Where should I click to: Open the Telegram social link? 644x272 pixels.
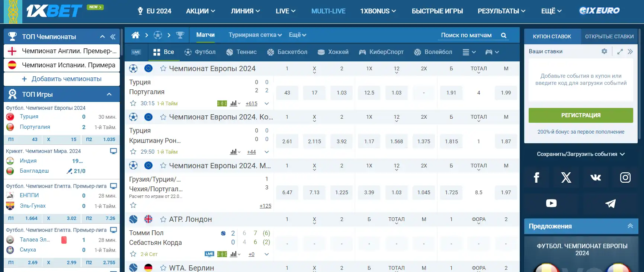point(611,203)
